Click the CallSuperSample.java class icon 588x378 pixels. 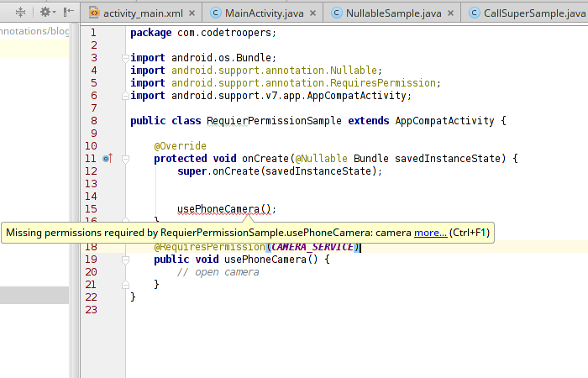pos(475,13)
